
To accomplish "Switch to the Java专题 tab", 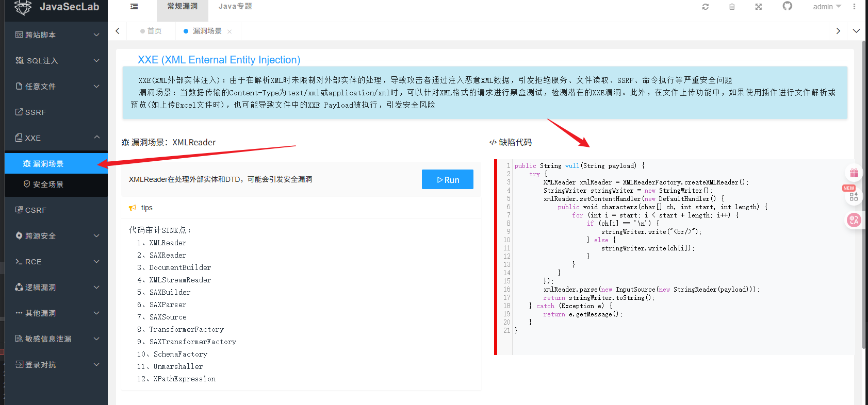I will (x=235, y=7).
